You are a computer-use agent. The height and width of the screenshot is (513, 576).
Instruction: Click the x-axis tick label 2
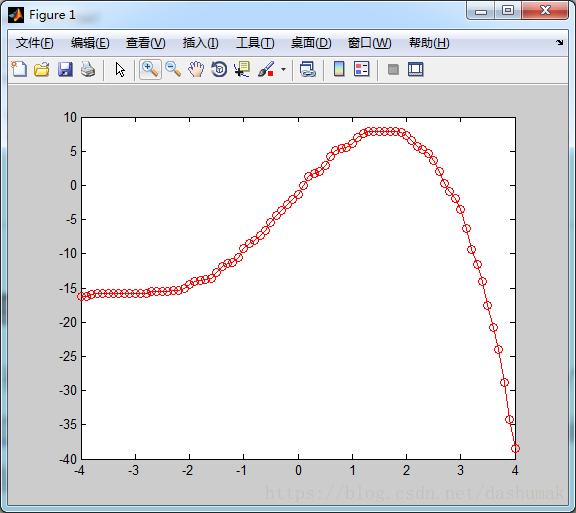point(406,470)
